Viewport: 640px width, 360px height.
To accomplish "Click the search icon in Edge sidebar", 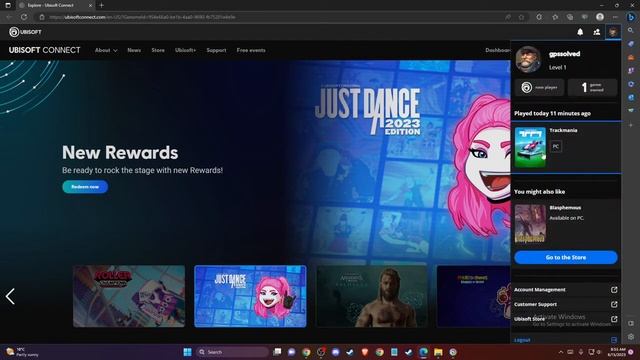I will [631, 31].
